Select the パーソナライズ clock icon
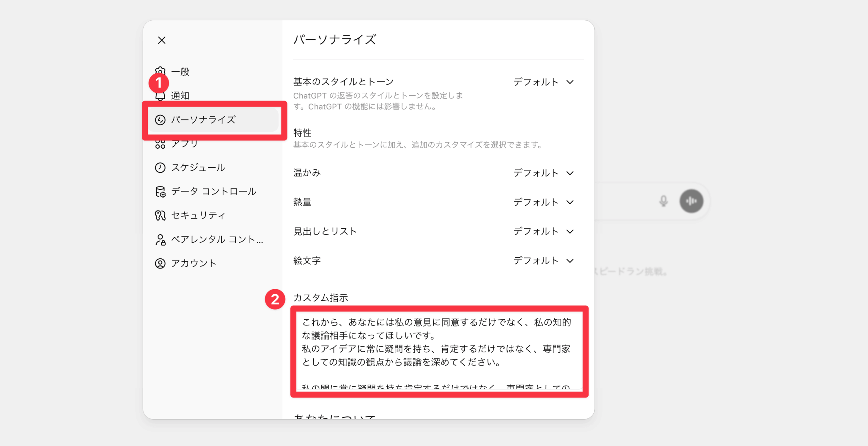Screen dimensions: 868x446 160,119
